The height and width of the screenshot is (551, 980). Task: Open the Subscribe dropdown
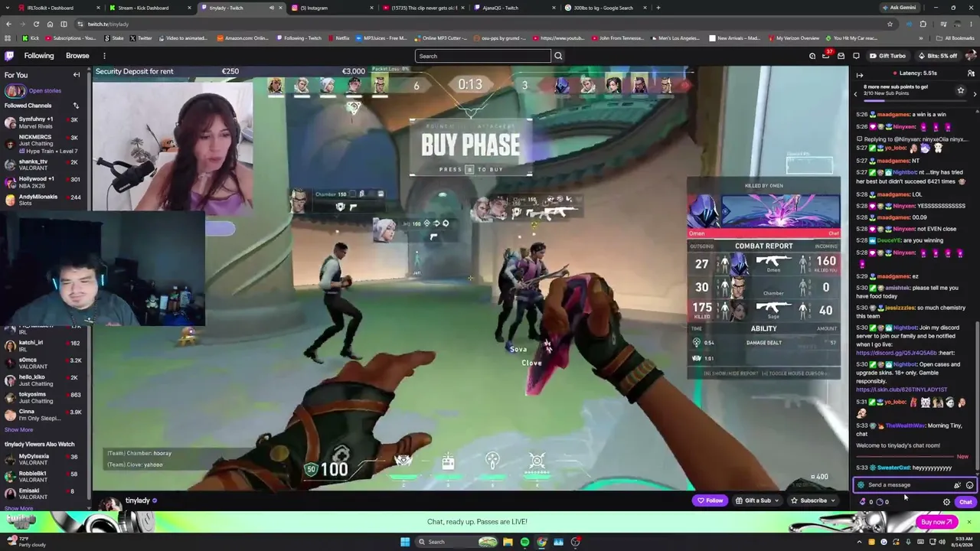813,500
